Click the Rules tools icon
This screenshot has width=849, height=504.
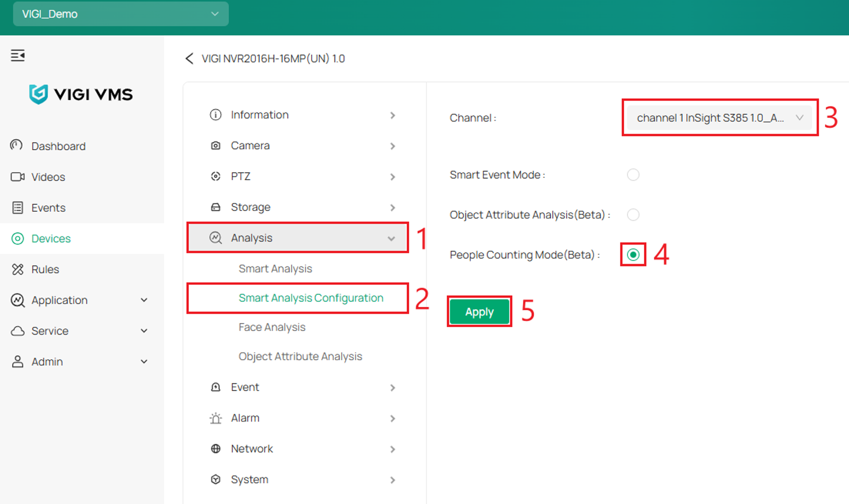click(18, 269)
